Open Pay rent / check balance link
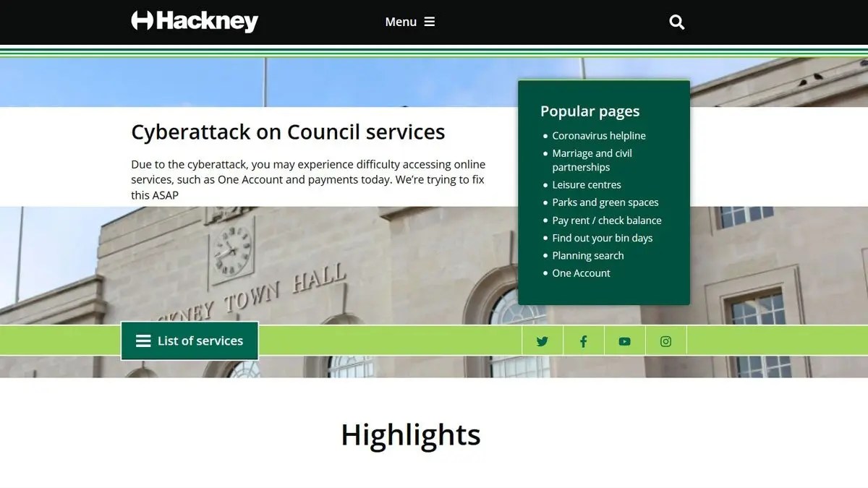The width and height of the screenshot is (868, 488). pyautogui.click(x=607, y=220)
